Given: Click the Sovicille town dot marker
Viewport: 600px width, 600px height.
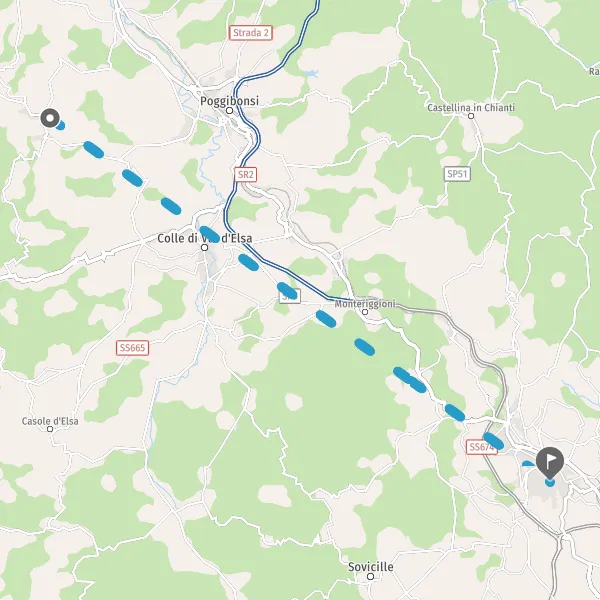Looking at the screenshot, I should point(370,576).
